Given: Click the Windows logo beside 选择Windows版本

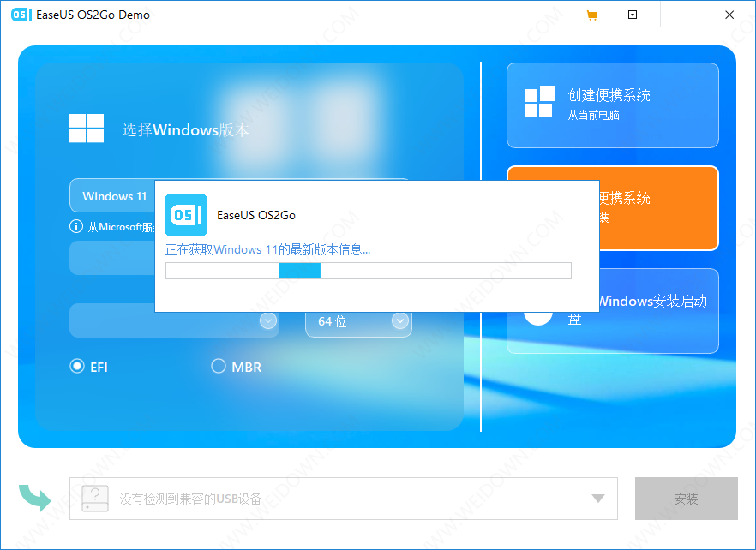Looking at the screenshot, I should click(x=87, y=129).
